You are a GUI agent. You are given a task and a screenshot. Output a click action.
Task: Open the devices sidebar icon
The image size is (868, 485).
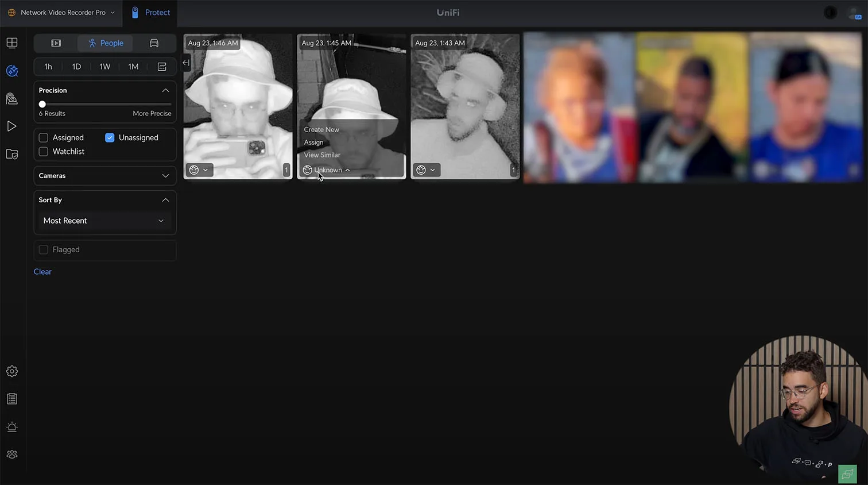tap(12, 99)
